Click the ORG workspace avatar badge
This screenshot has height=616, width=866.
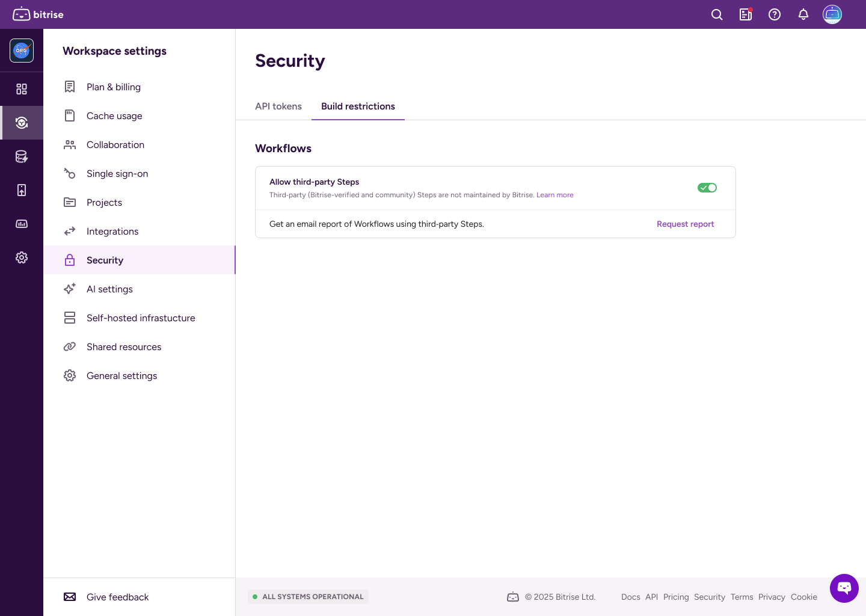coord(22,51)
